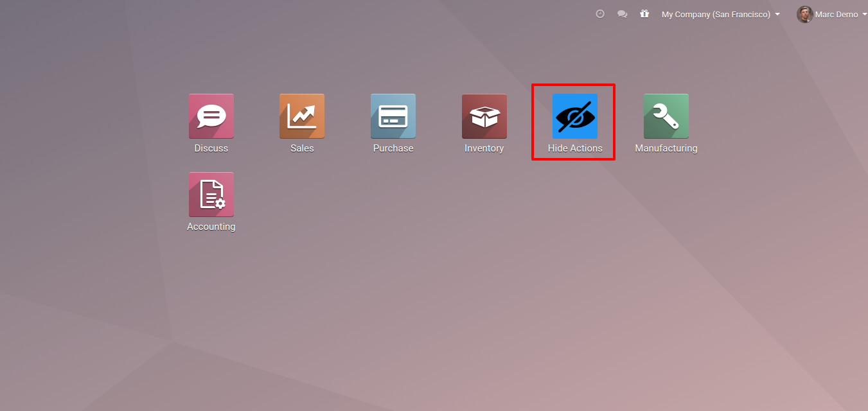Open the Marc Demo user menu

[836, 14]
